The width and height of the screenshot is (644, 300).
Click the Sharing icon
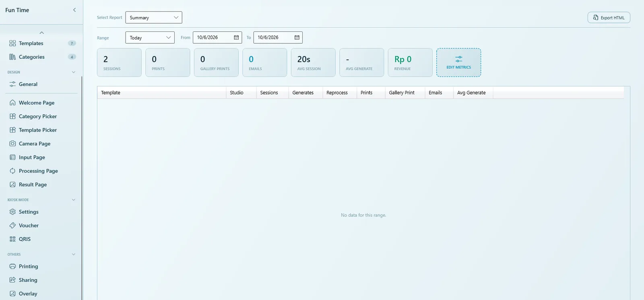pyautogui.click(x=12, y=280)
